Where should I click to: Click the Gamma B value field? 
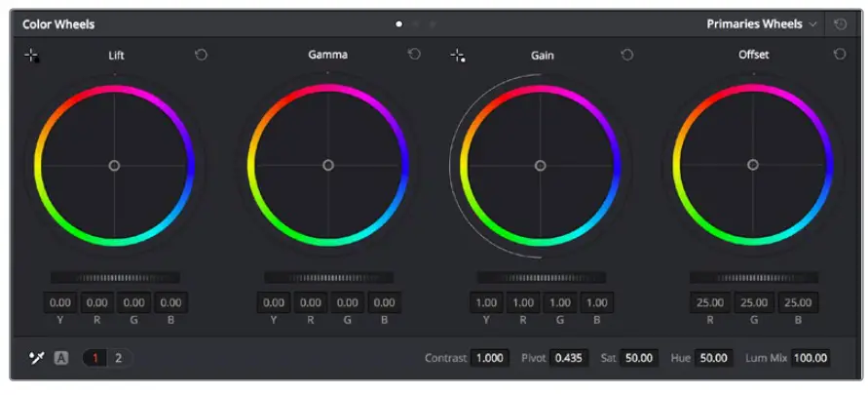coord(384,302)
